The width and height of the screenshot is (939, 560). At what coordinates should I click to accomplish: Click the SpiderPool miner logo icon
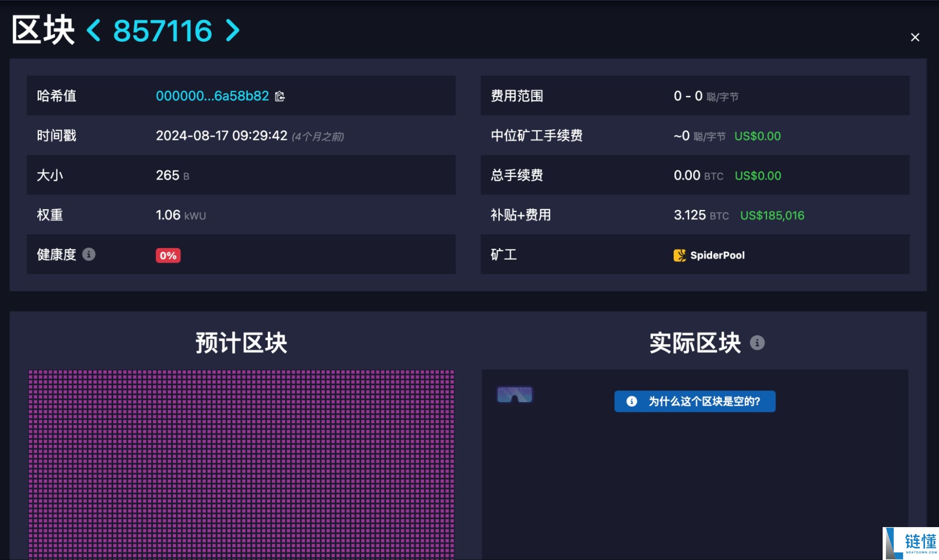coord(679,255)
